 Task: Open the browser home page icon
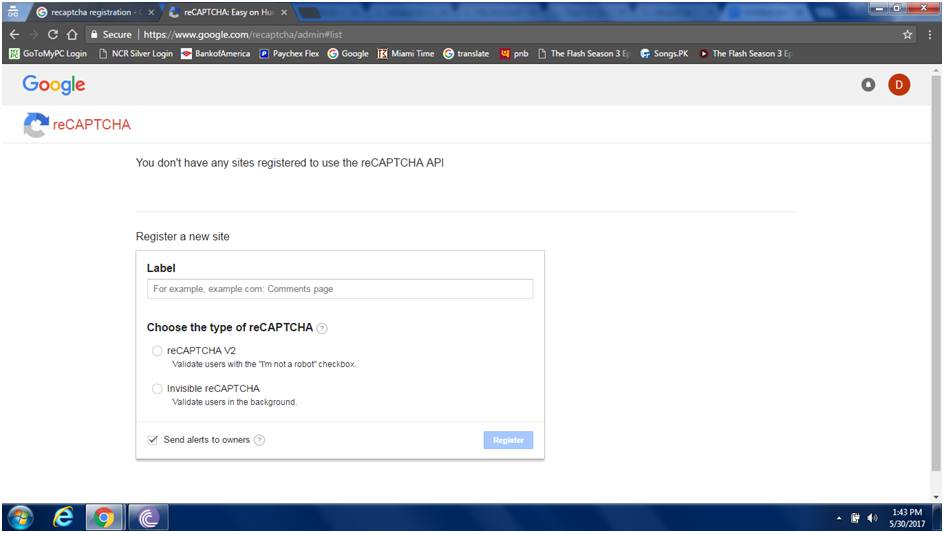pyautogui.click(x=72, y=34)
